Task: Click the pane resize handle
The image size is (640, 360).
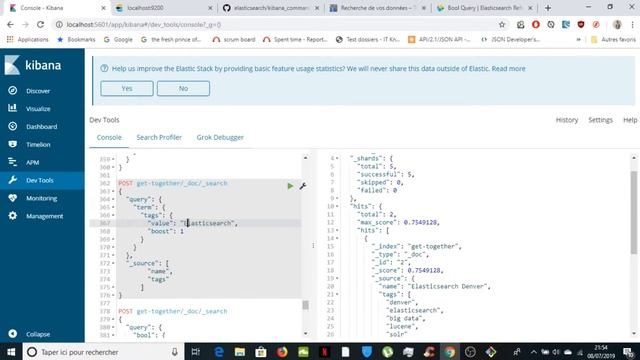Action: click(313, 245)
